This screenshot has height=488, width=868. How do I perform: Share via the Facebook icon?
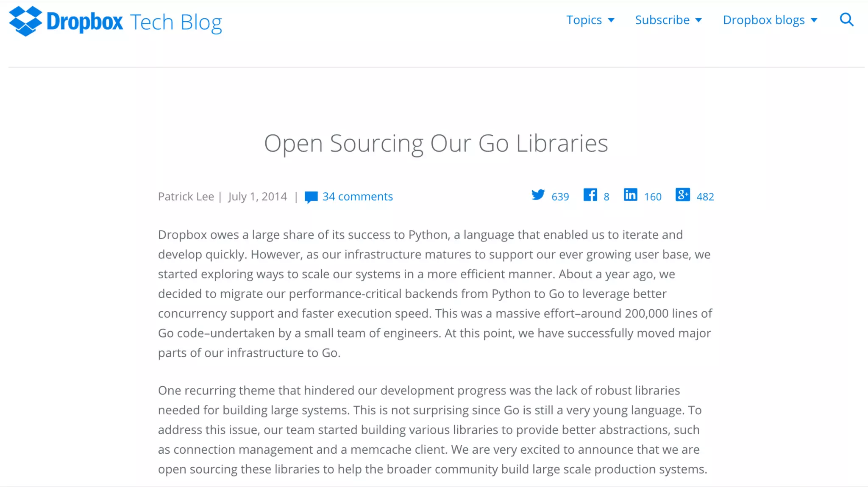point(590,195)
